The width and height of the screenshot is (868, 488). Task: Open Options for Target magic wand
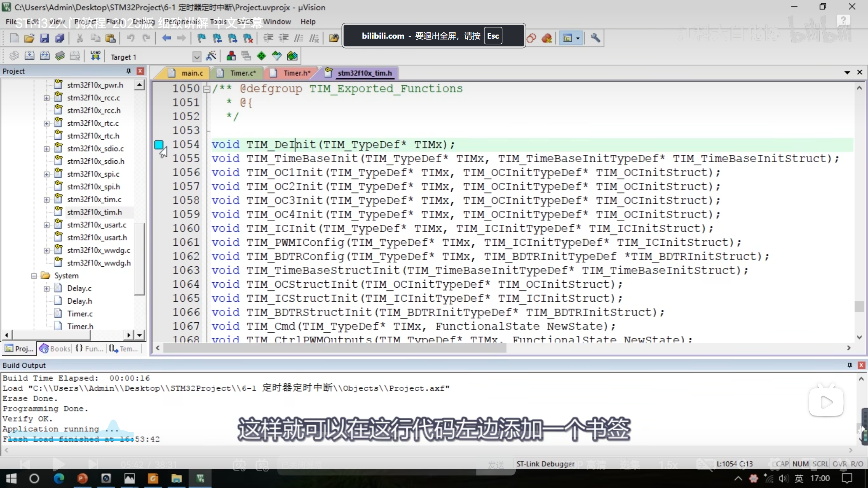211,56
